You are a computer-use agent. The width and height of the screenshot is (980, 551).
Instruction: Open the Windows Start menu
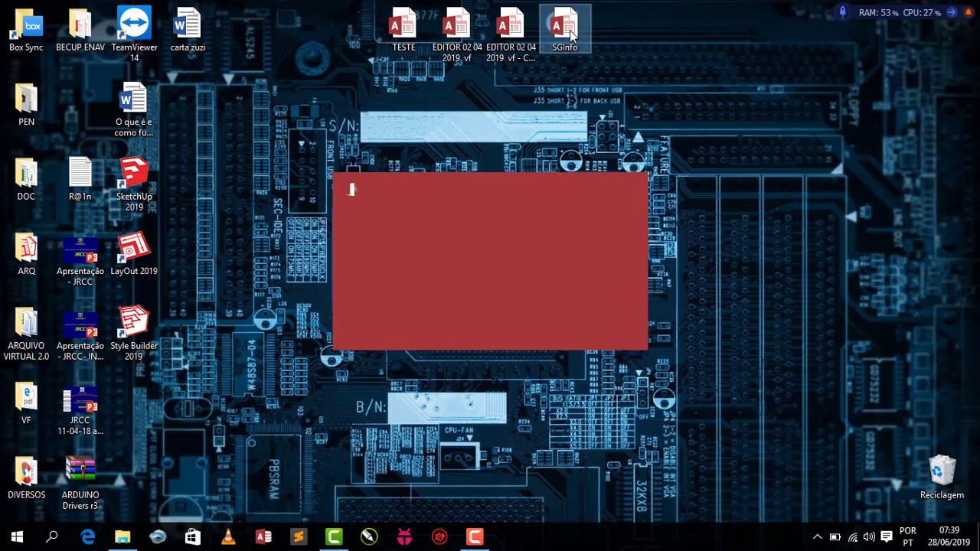coord(17,537)
